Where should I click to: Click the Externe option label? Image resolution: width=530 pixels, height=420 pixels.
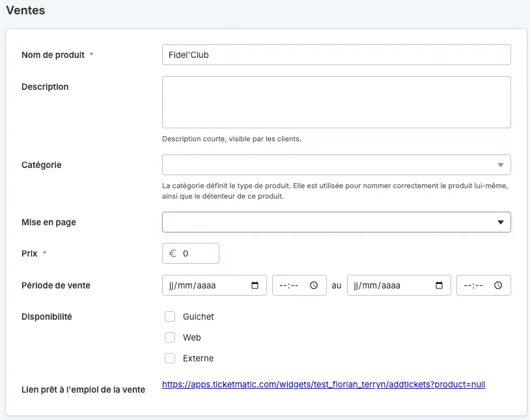pos(198,358)
